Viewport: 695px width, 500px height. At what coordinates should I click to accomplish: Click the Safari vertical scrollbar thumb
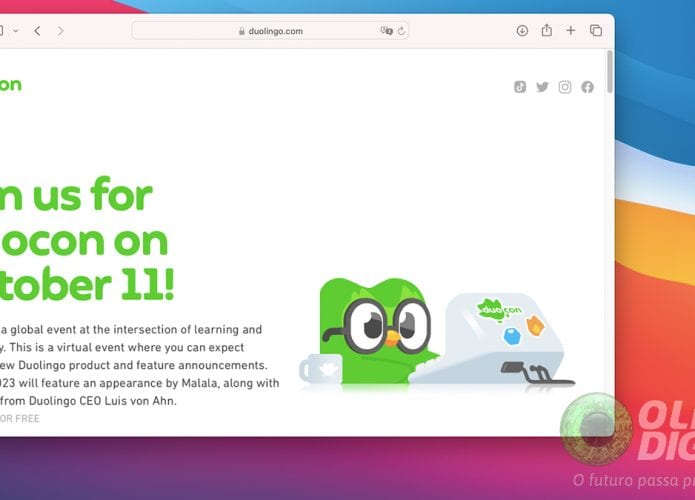click(610, 72)
